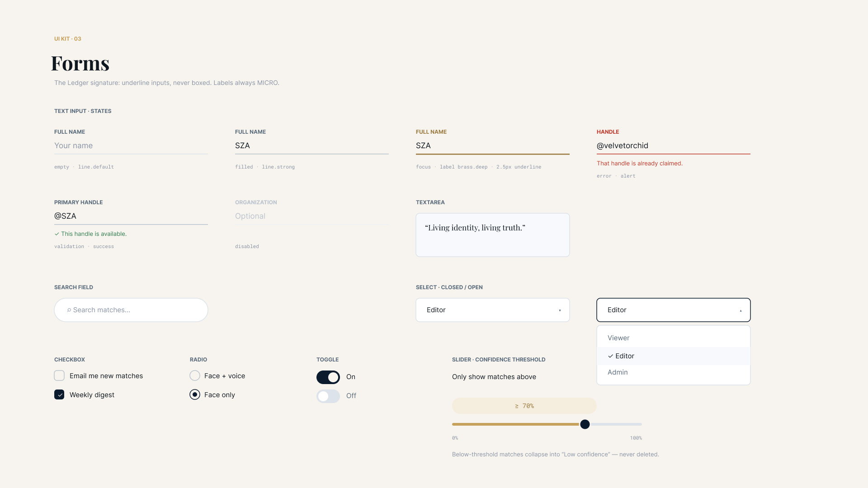This screenshot has height=488, width=868.
Task: Click the confidence slider thumb
Action: (585, 424)
